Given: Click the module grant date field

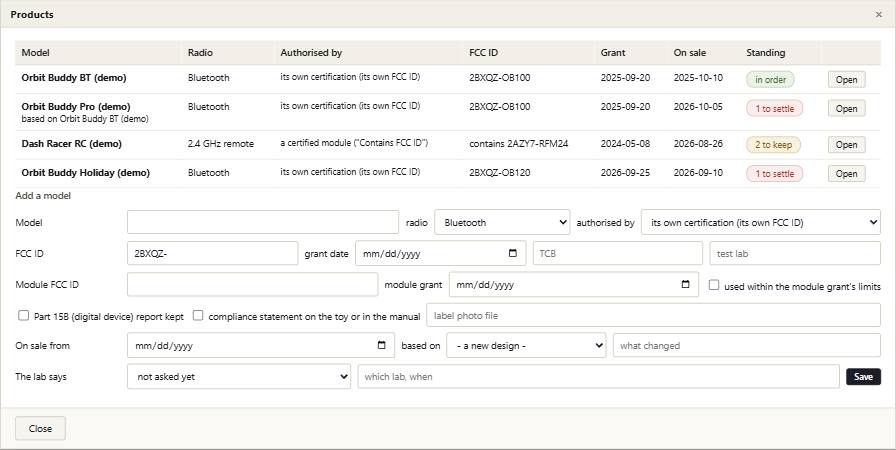Looking at the screenshot, I should pos(574,284).
